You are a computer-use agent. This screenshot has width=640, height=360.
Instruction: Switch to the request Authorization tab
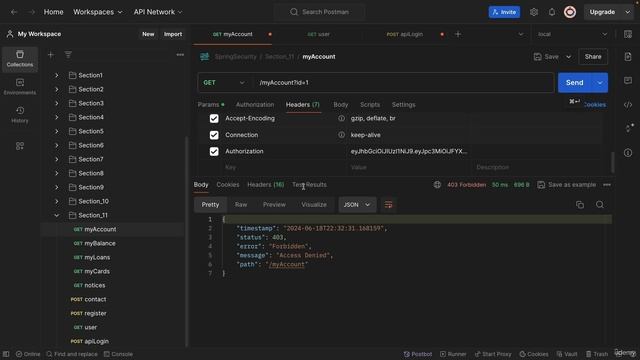click(255, 104)
